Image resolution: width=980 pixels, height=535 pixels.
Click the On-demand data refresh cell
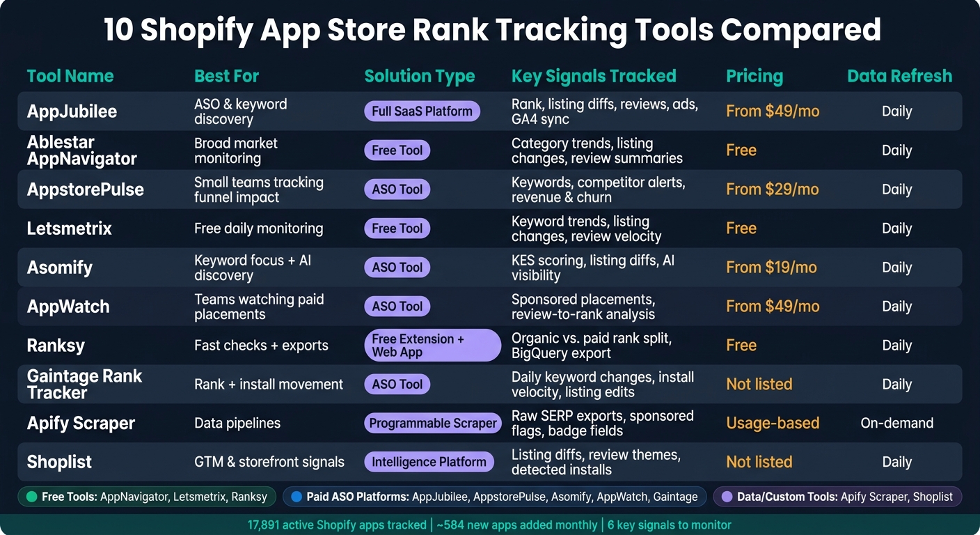tap(897, 423)
